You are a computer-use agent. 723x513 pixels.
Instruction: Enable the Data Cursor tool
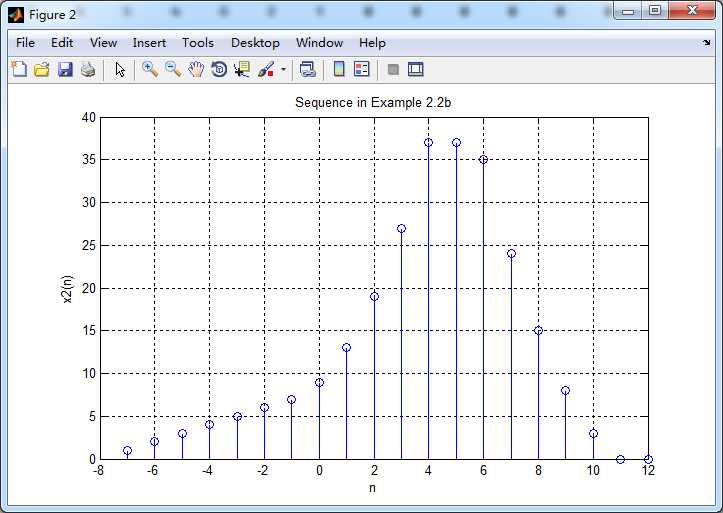tap(242, 70)
